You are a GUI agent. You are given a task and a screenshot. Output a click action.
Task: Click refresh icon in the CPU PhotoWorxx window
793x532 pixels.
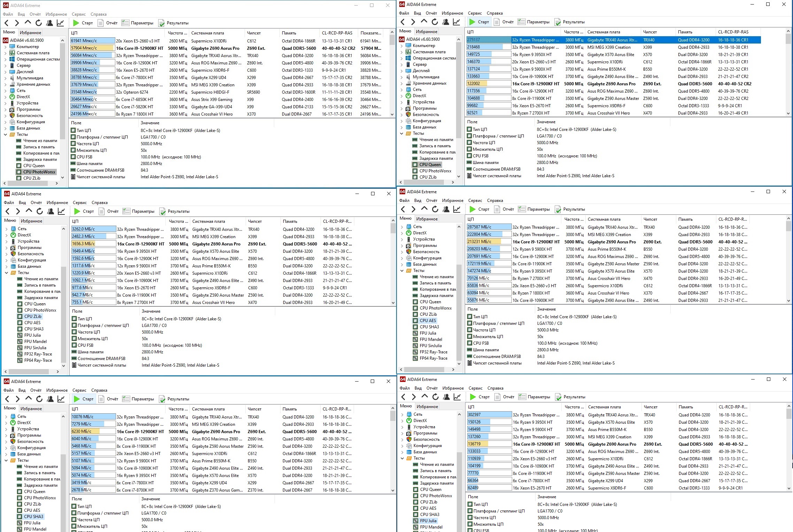pos(39,23)
